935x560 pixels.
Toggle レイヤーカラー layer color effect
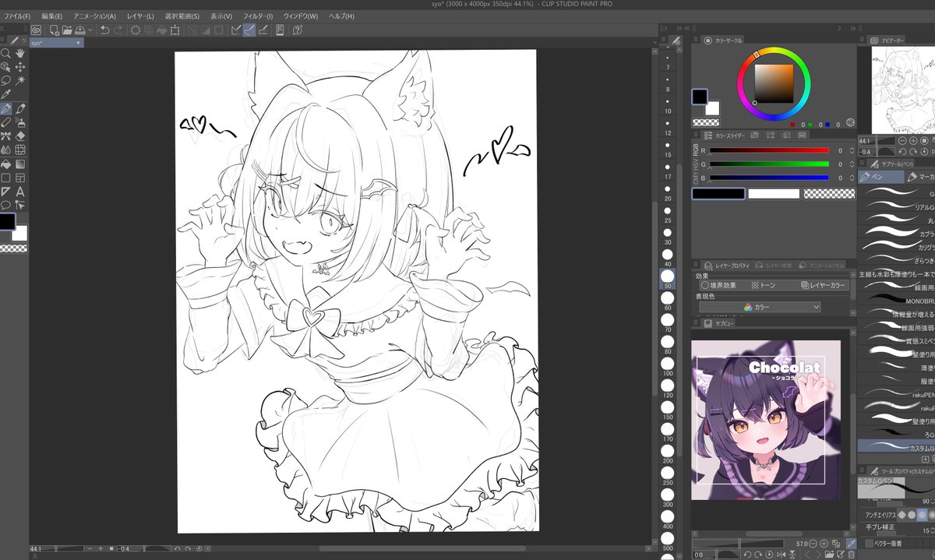(823, 285)
